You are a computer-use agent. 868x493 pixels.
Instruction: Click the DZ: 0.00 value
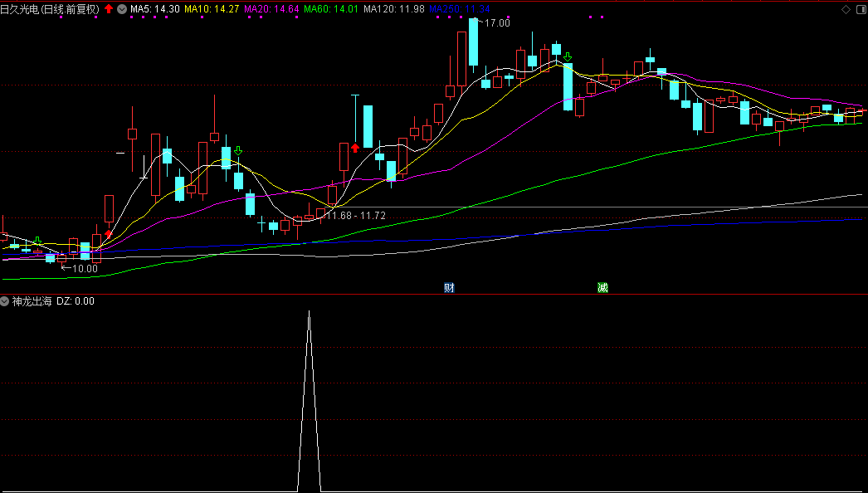click(76, 301)
